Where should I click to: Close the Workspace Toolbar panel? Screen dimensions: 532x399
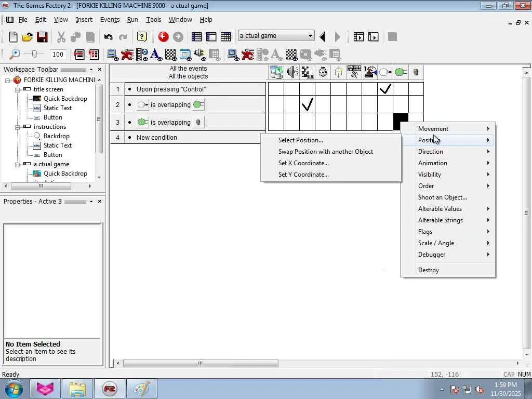[x=100, y=69]
